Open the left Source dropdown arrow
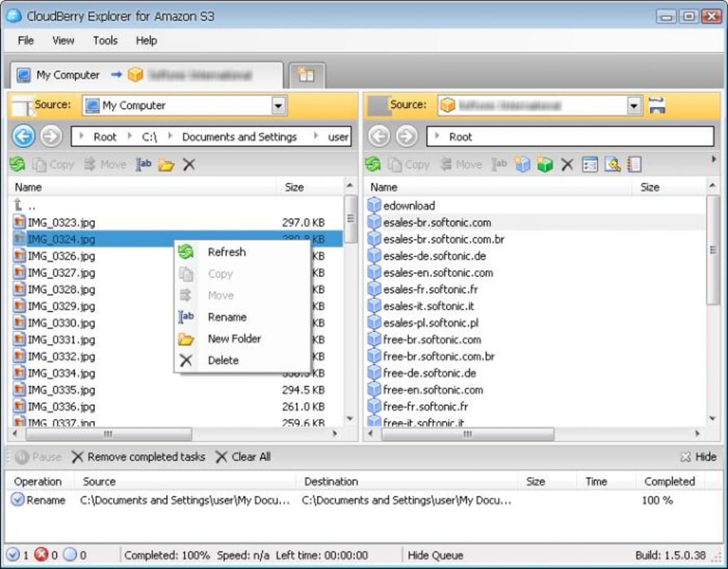This screenshot has width=728, height=569. click(x=278, y=106)
